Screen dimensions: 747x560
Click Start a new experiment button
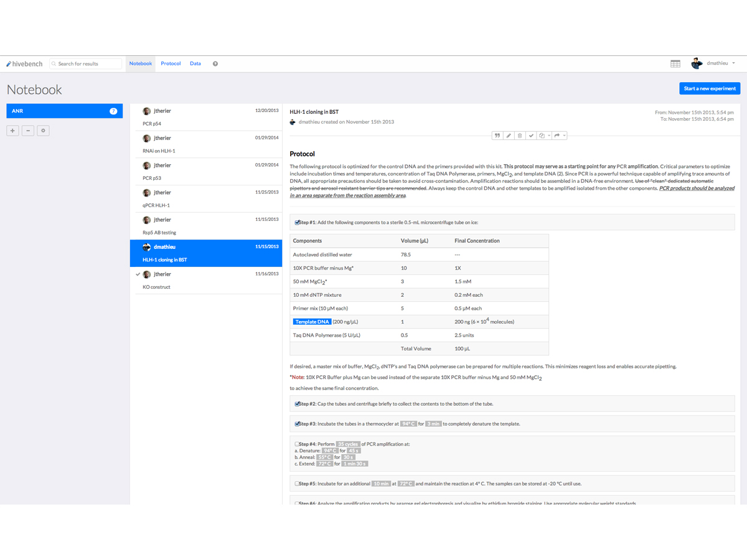click(710, 88)
